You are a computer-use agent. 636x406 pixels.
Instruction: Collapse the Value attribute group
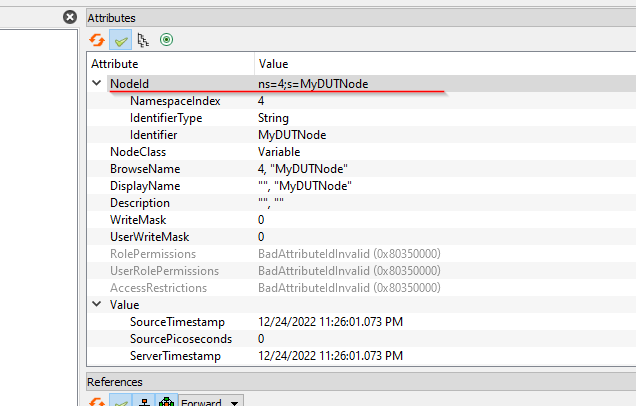pos(97,304)
